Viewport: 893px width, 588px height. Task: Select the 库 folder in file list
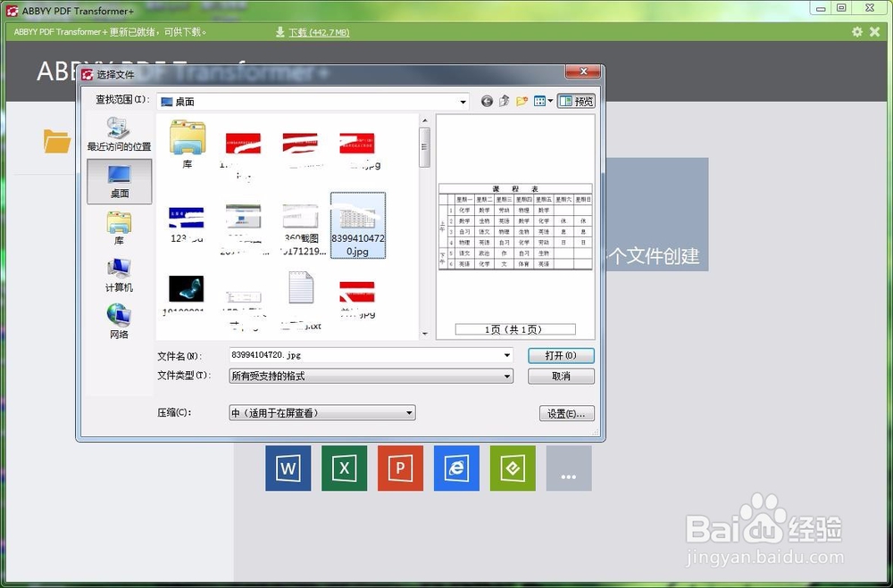point(188,145)
